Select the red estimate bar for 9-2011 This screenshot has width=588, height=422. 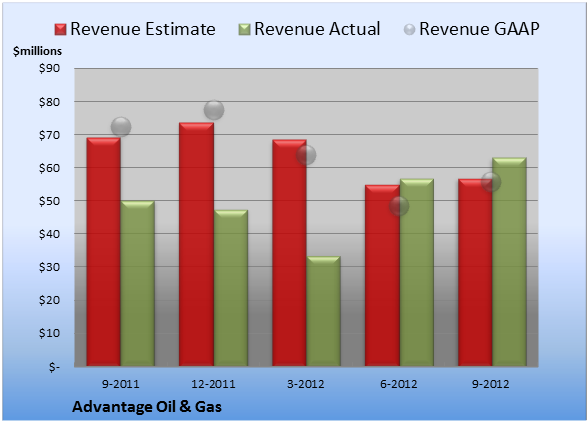coord(104,252)
